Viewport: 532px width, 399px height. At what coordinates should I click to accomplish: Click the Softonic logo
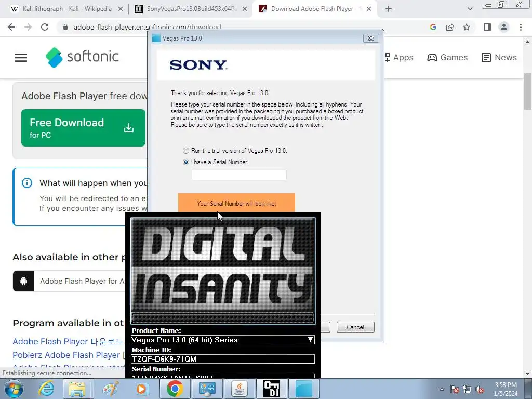coord(82,57)
